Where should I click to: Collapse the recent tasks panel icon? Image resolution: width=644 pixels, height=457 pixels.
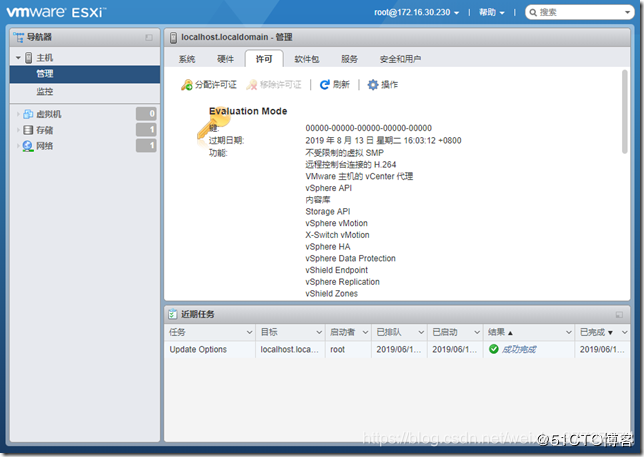click(619, 315)
